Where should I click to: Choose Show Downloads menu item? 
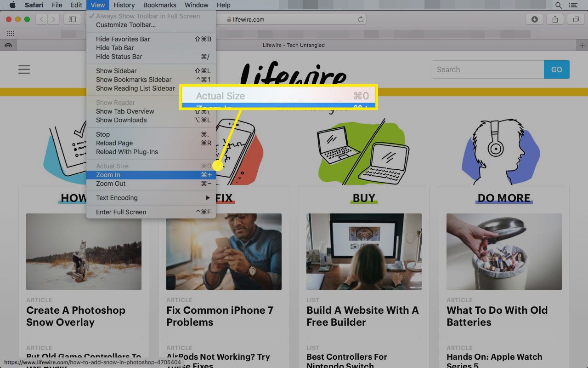click(151, 120)
